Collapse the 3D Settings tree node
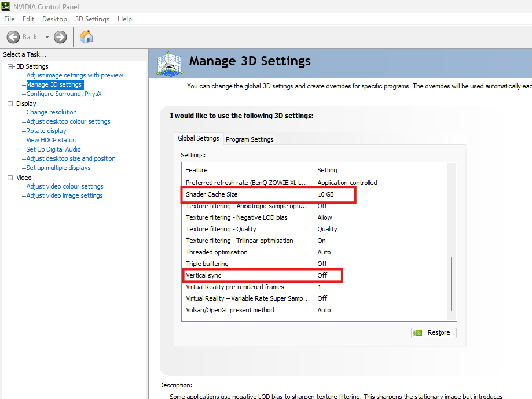Screen dimensions: 532x399 pos(10,66)
